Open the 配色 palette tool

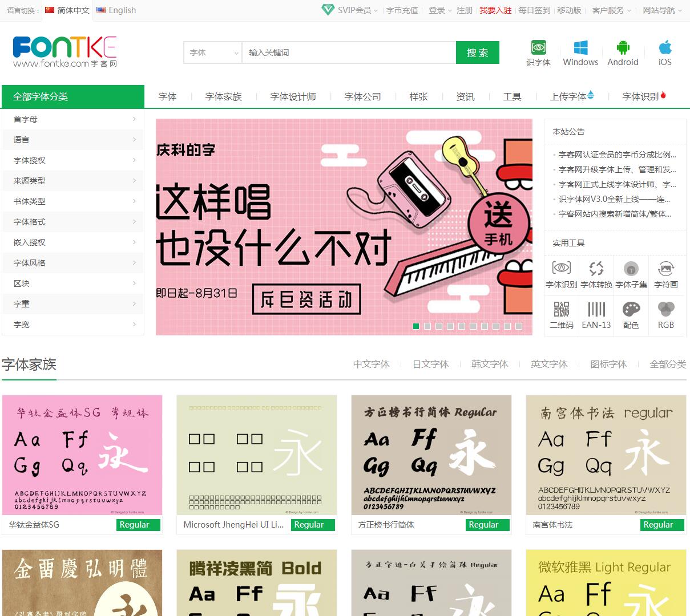pyautogui.click(x=631, y=309)
